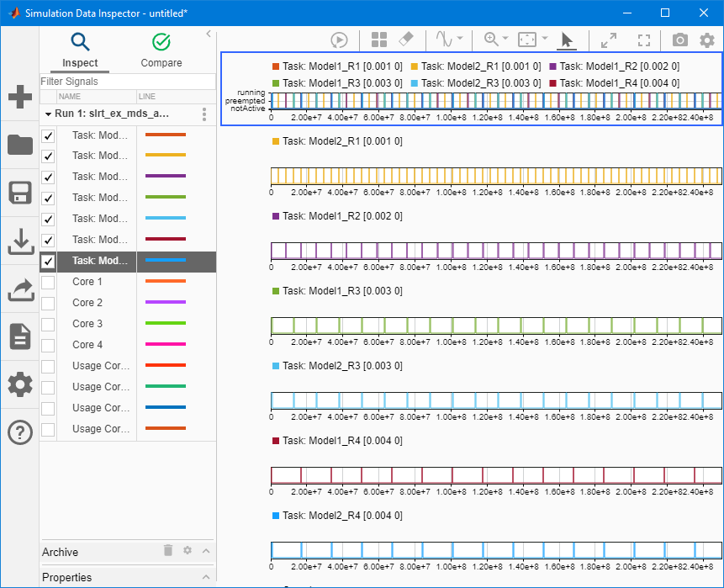Uncheck the Task Model1_R1 signal
This screenshot has width=724, height=588.
coord(48,135)
